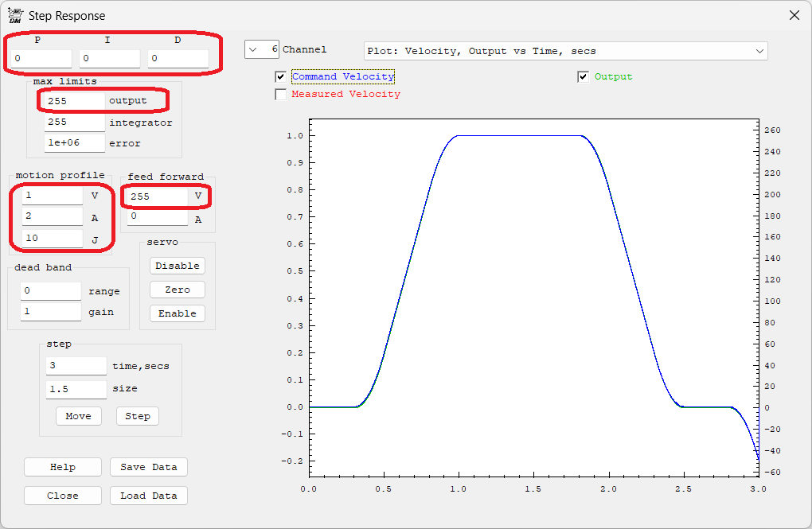
Task: Click the Enable servo button
Action: click(177, 313)
